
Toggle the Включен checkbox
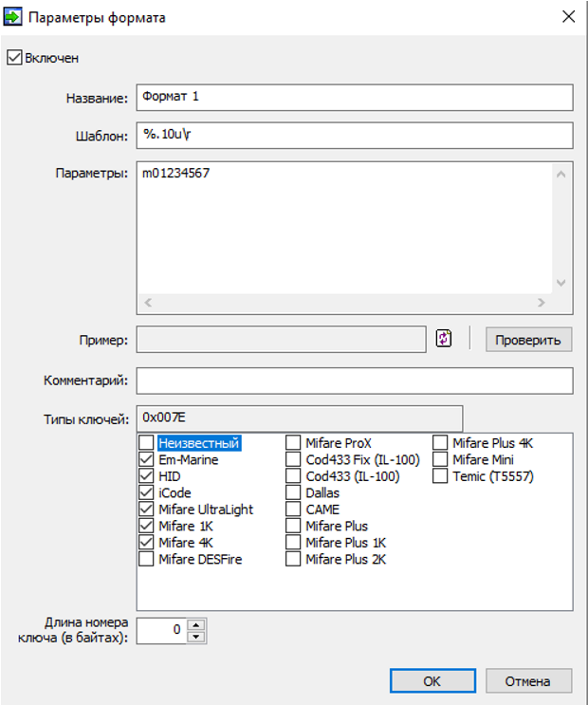14,58
